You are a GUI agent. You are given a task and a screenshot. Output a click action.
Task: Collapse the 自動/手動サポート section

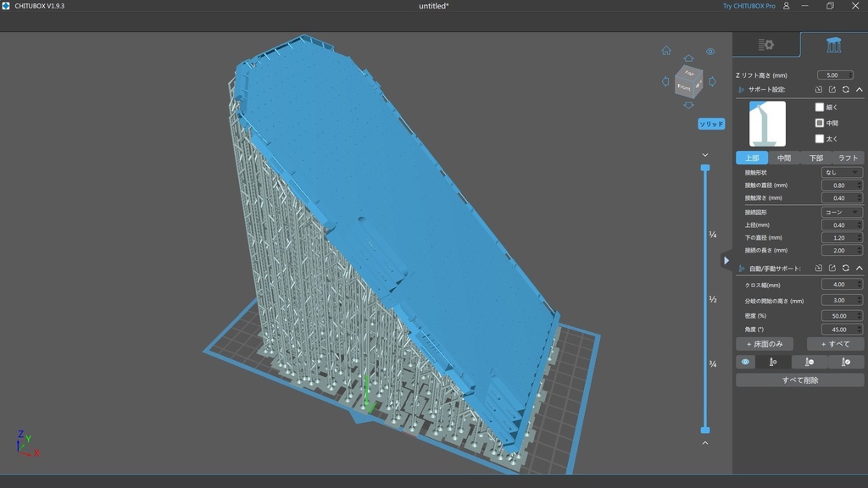tap(860, 269)
